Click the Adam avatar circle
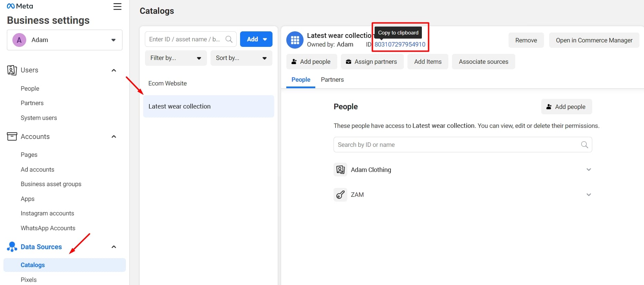 pyautogui.click(x=19, y=40)
